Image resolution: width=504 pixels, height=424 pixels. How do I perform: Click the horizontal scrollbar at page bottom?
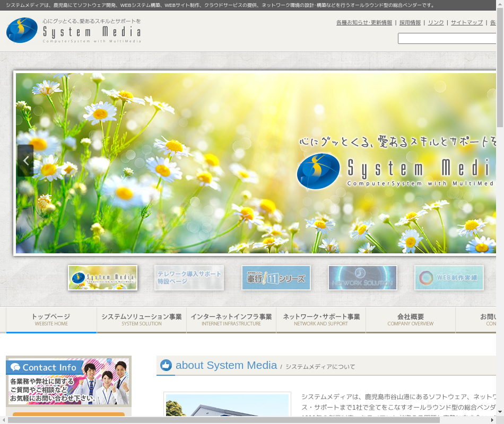pos(223,420)
